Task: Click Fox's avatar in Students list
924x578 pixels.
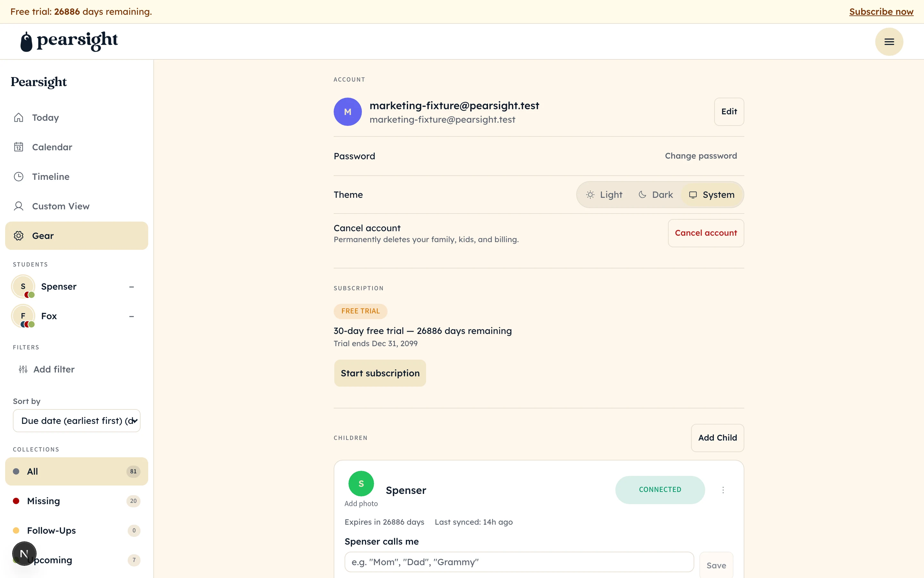Action: 23,316
